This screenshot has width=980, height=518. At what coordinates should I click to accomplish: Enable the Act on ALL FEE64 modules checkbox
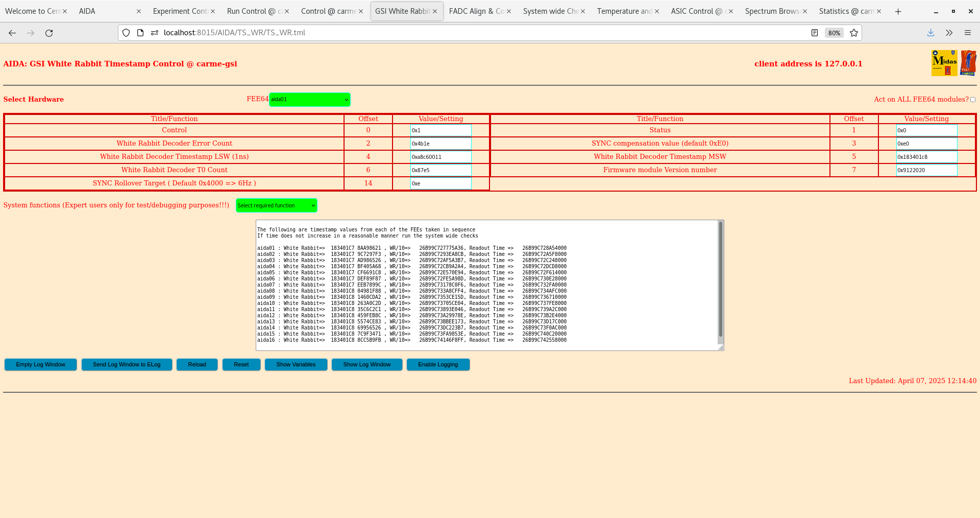coord(973,100)
